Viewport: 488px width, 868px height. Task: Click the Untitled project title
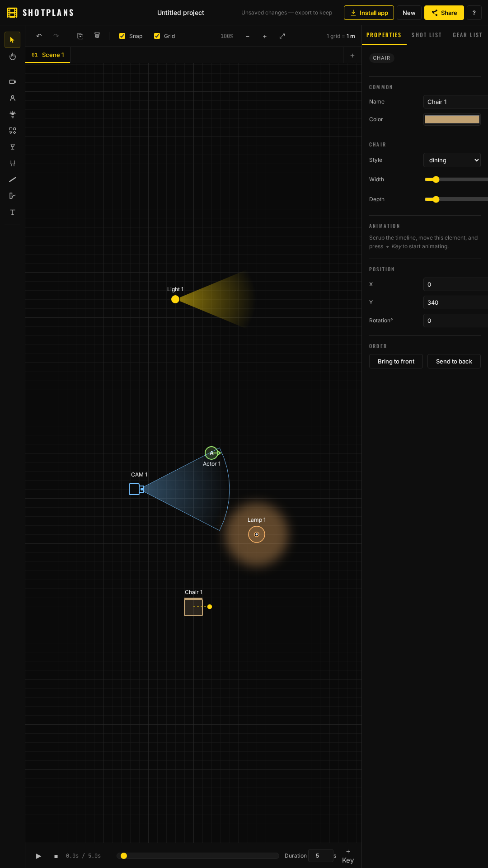(181, 13)
